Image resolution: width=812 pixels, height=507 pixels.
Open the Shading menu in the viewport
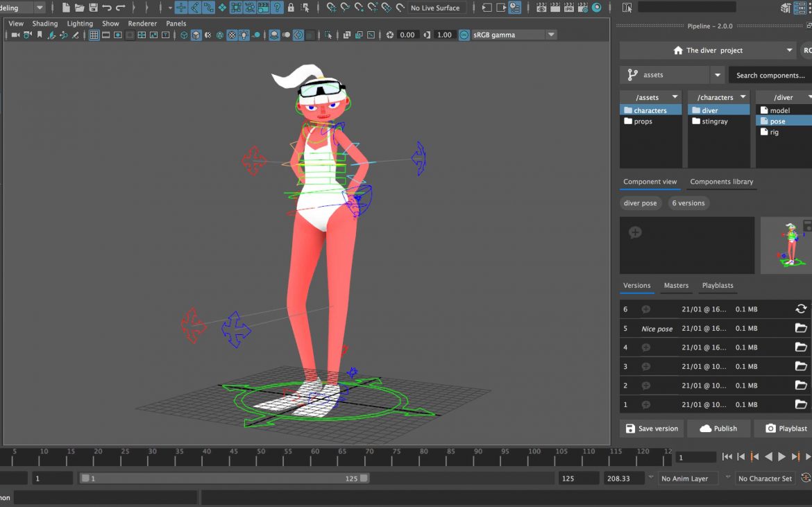coord(44,23)
